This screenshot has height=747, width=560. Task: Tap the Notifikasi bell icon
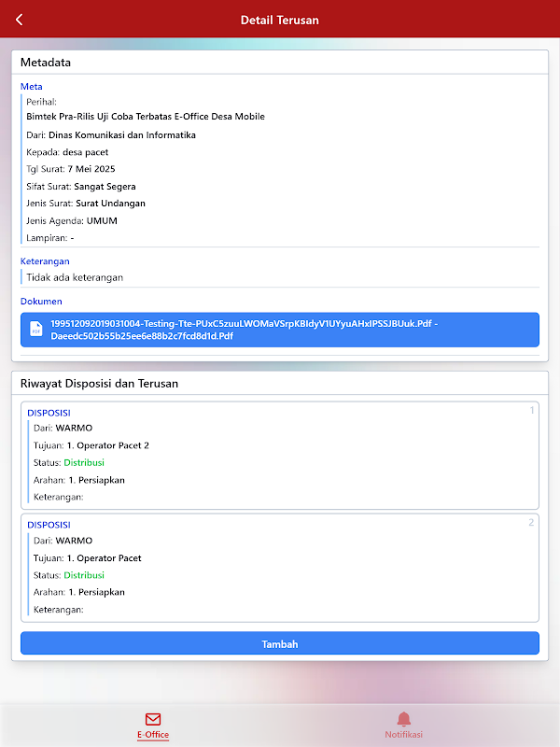[x=403, y=719]
